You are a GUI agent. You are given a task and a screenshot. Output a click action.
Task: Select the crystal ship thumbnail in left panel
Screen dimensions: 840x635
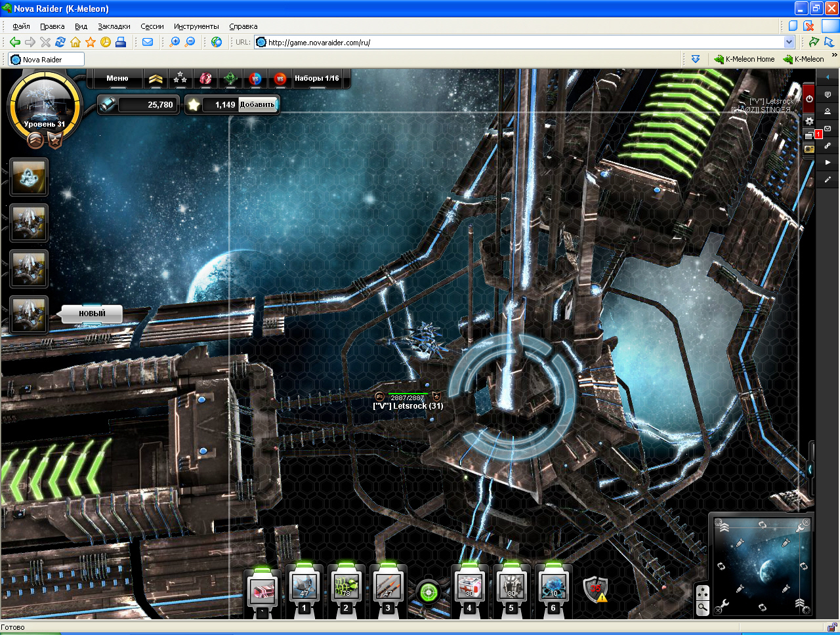pos(29,177)
